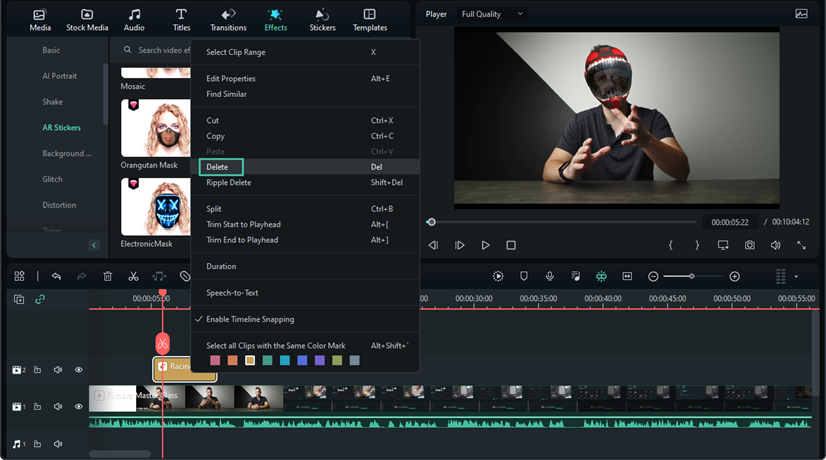Pick the purple color mark swatch

pos(320,360)
